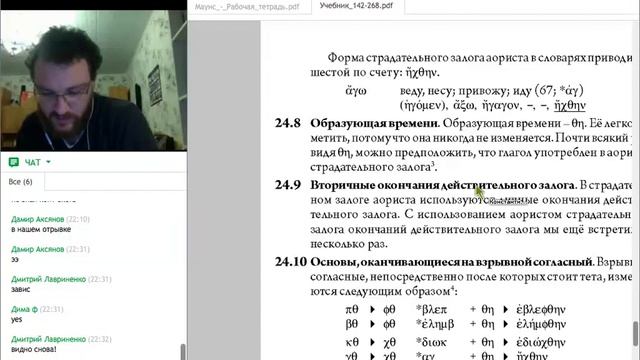
Task: Click Дамир Аксянов name at 22:10
Action: (x=38, y=219)
